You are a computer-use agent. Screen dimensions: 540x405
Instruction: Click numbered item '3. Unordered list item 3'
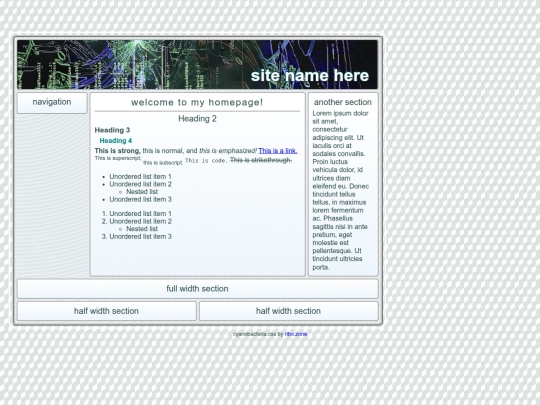click(x=137, y=237)
